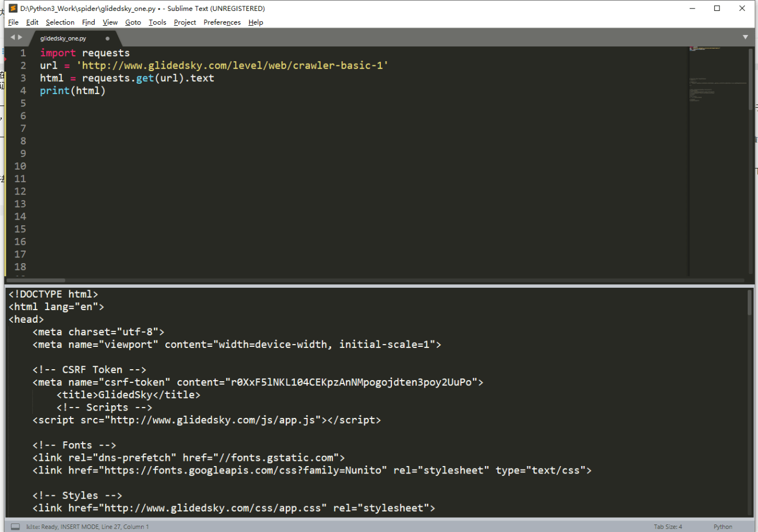The width and height of the screenshot is (758, 532).
Task: Click '<!-- Styles -->' comment in output
Action: [x=77, y=496]
